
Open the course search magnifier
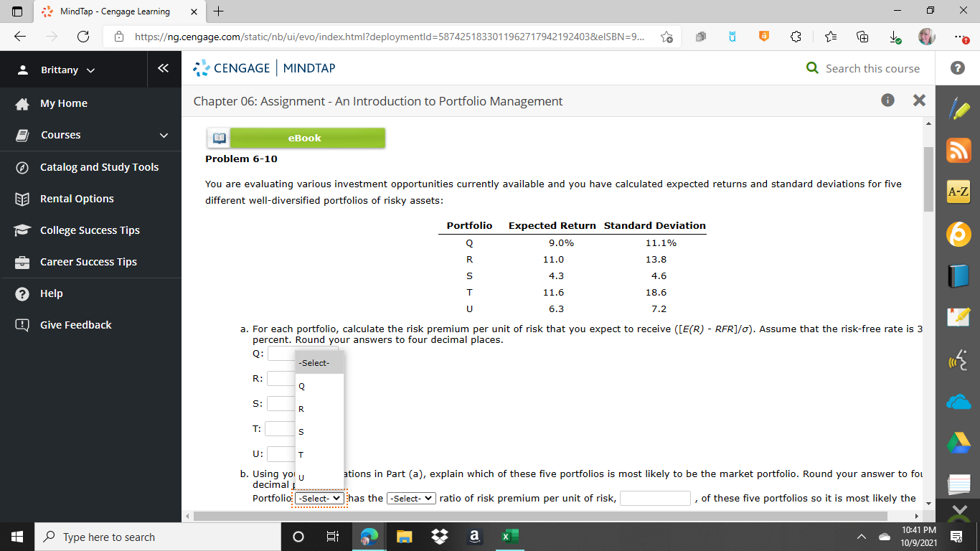[x=811, y=68]
